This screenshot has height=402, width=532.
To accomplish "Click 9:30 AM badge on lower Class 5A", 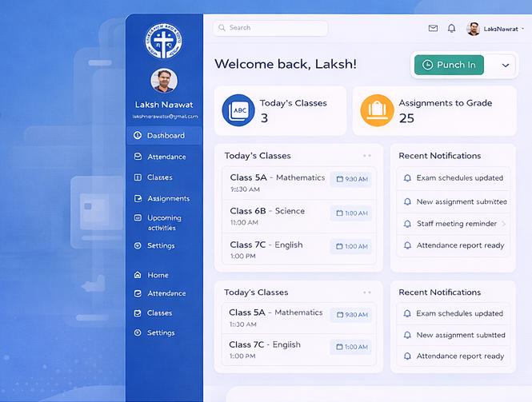I will 351,315.
